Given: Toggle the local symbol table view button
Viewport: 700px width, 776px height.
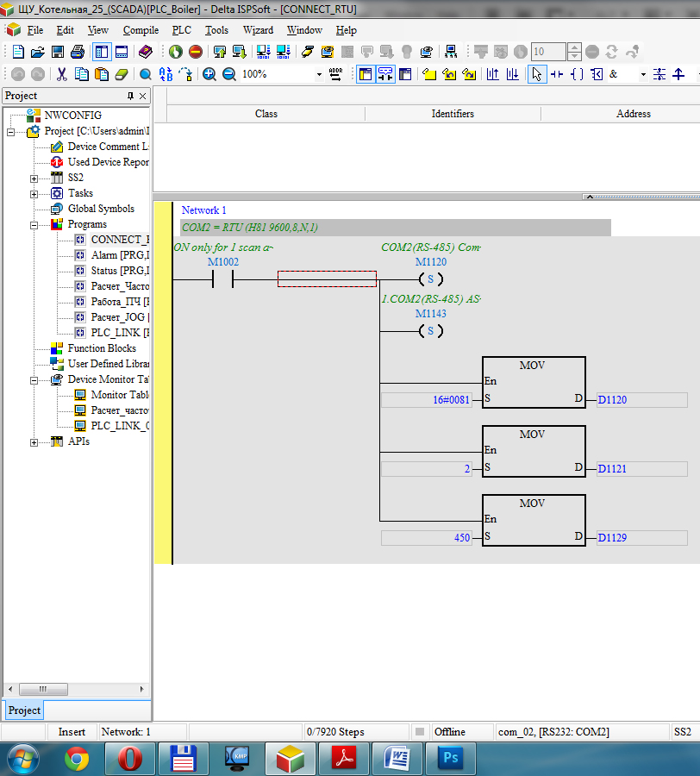Looking at the screenshot, I should pyautogui.click(x=366, y=74).
